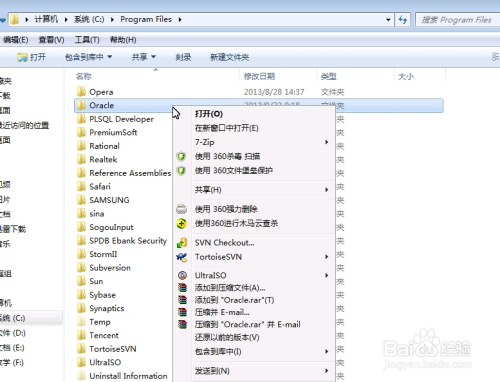Click the PLSQL Developer folder icon
Screen dimensions: 500x382
point(81,119)
